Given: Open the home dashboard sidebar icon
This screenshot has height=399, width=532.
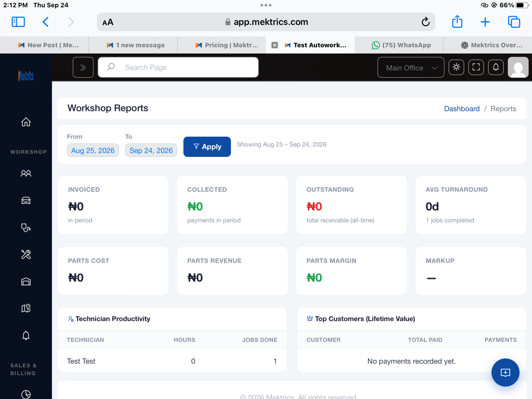Looking at the screenshot, I should click(26, 122).
